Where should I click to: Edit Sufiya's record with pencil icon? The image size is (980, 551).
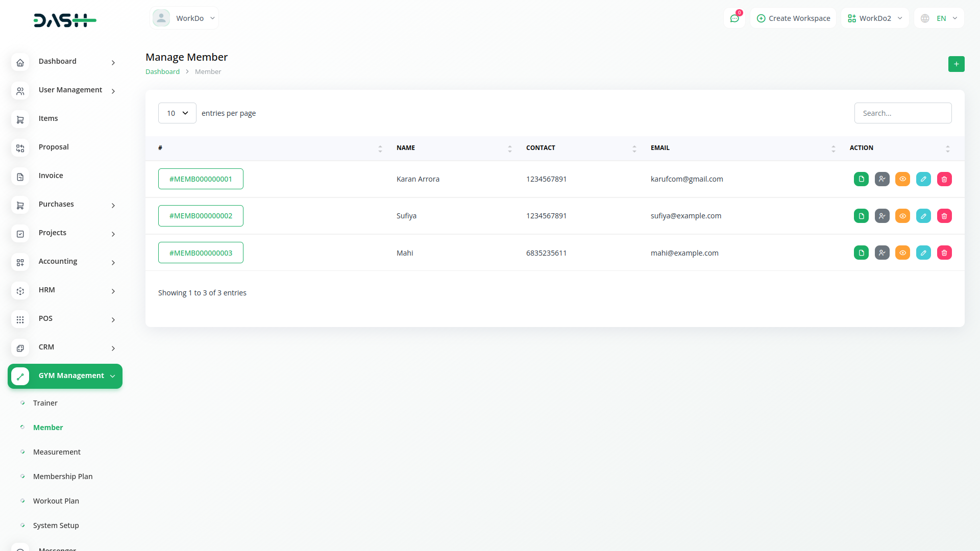[923, 216]
